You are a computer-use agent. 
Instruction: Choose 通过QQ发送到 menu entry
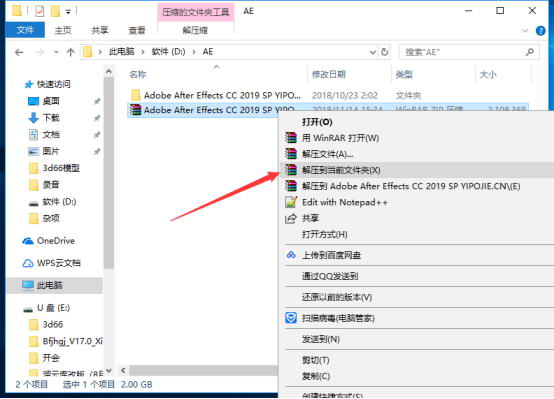coord(416,276)
